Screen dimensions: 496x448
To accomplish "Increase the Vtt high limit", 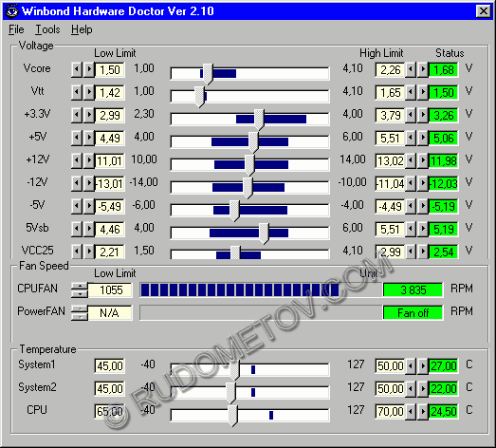I will click(x=423, y=92).
